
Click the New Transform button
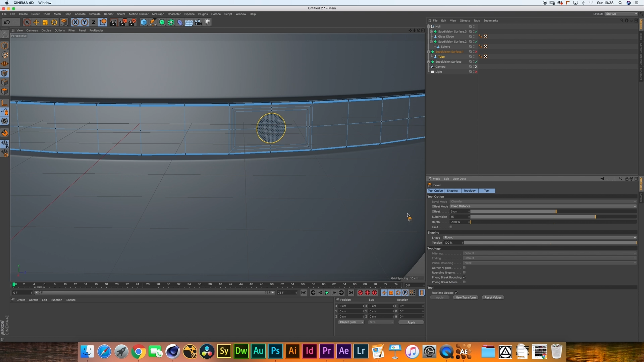(x=466, y=298)
